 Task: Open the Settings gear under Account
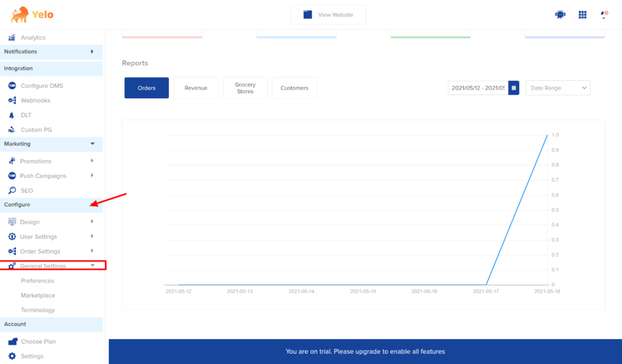(12, 356)
